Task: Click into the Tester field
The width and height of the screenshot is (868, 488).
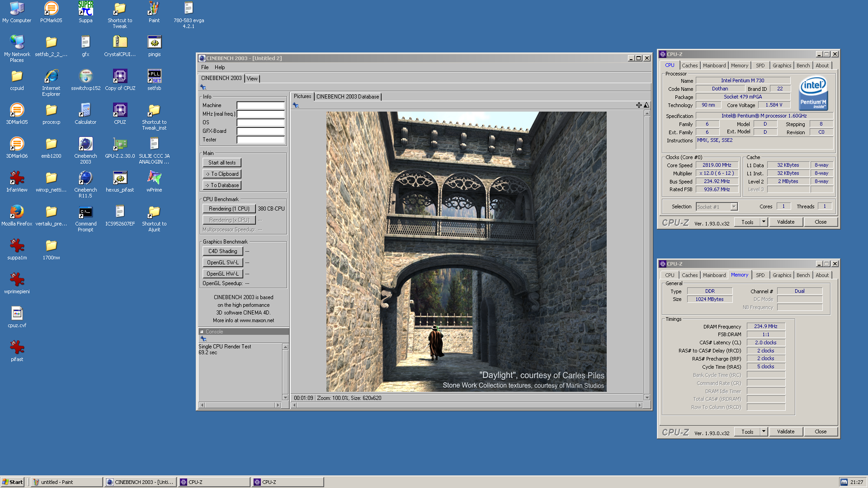Action: pyautogui.click(x=261, y=140)
